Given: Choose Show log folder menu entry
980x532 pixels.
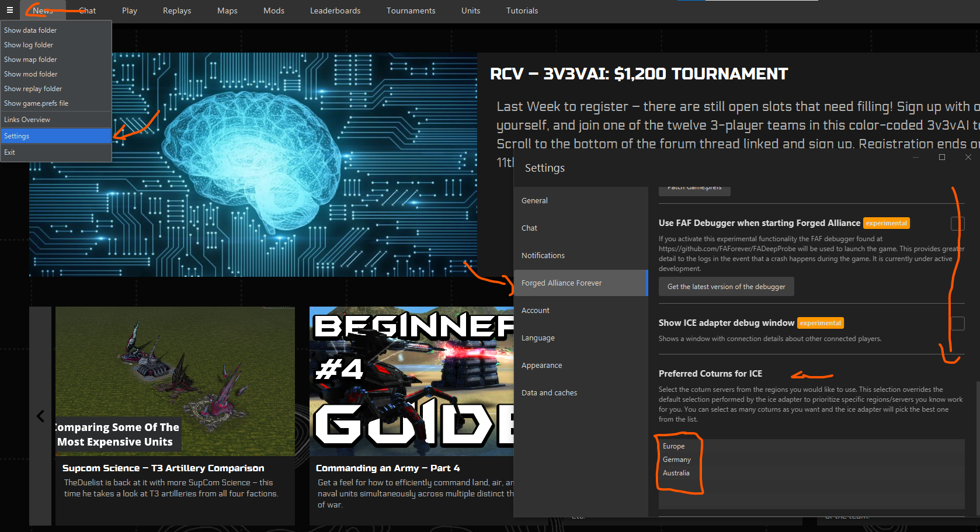Looking at the screenshot, I should (56, 45).
